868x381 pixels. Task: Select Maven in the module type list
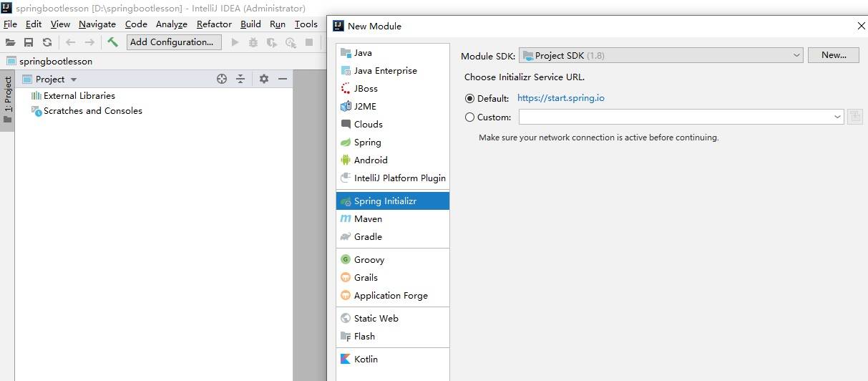click(368, 218)
